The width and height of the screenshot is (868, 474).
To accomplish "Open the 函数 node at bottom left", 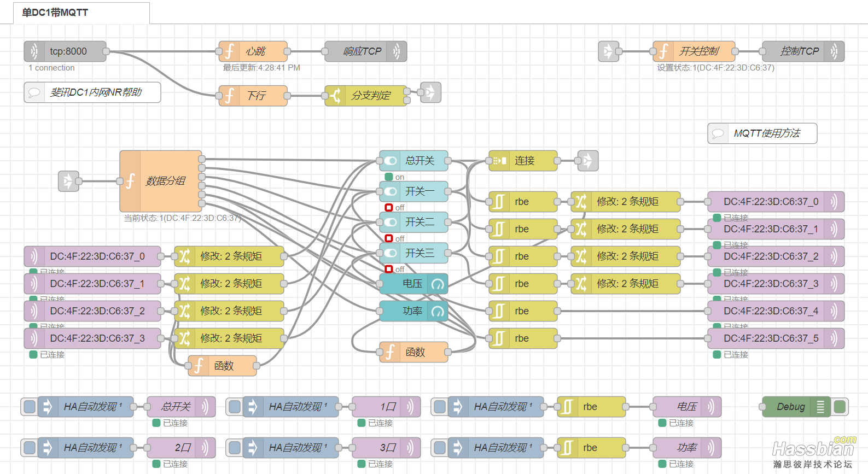I will point(222,366).
